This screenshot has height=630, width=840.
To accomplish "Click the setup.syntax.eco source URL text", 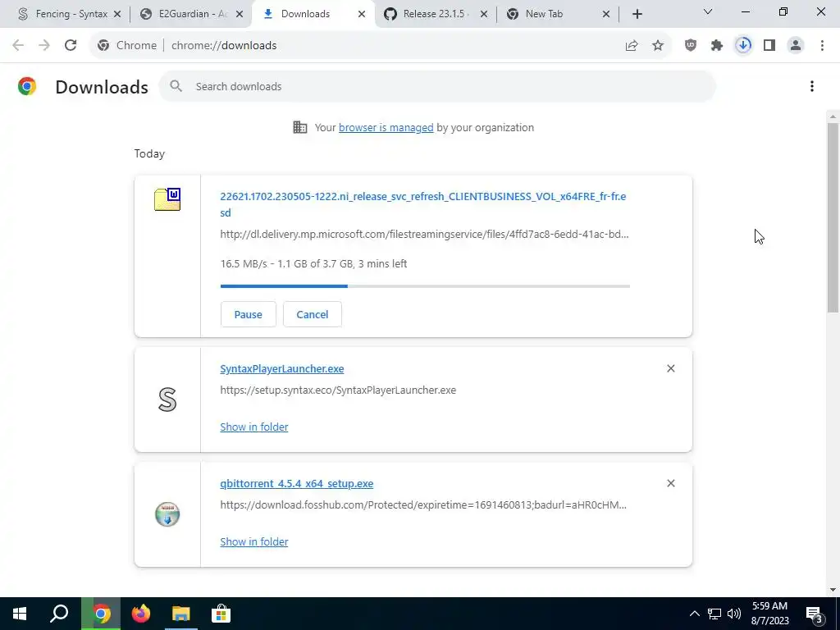I will tap(338, 390).
